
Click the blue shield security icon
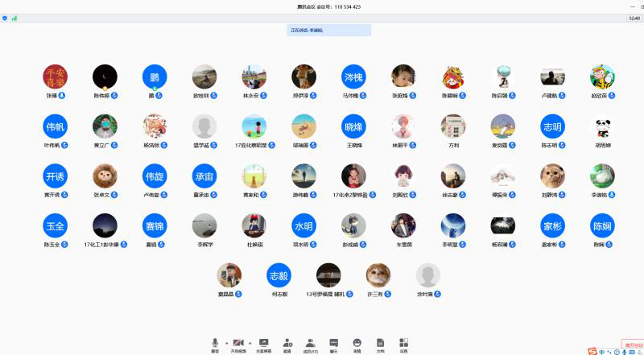point(5,18)
